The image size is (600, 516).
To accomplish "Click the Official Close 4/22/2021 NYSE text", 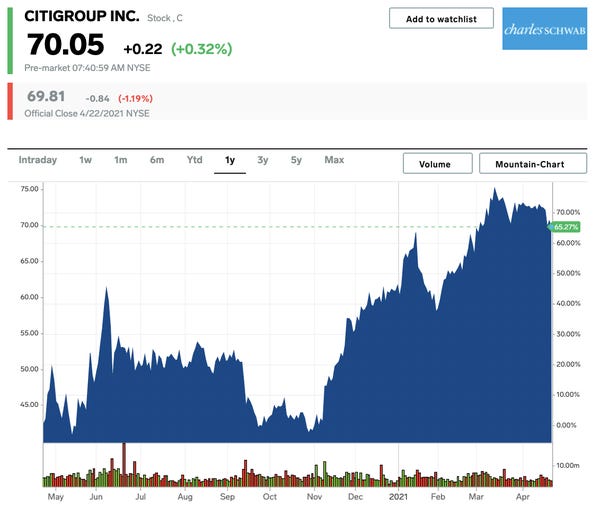I will [87, 113].
